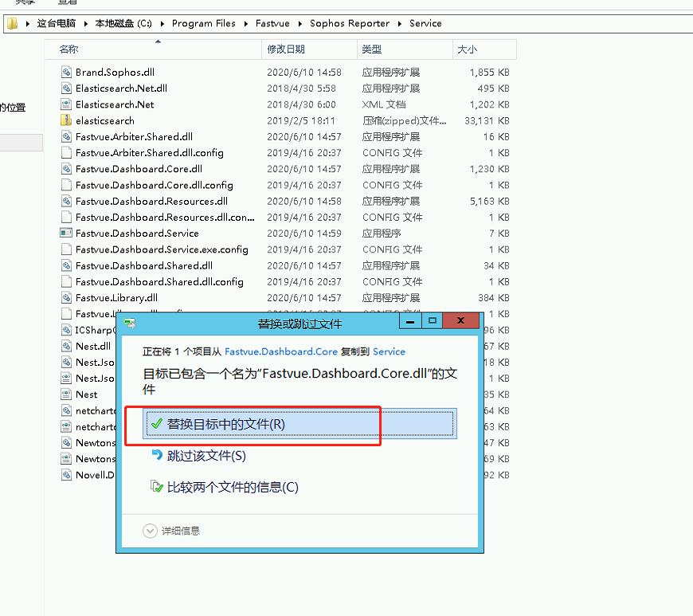Click the compare files info icon
Screen dimensions: 693x616
156,486
